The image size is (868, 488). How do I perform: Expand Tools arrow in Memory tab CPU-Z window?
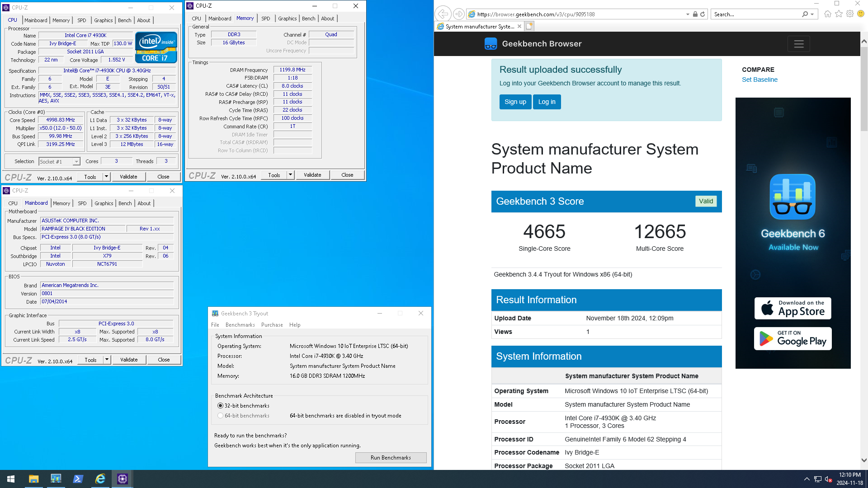coord(291,175)
